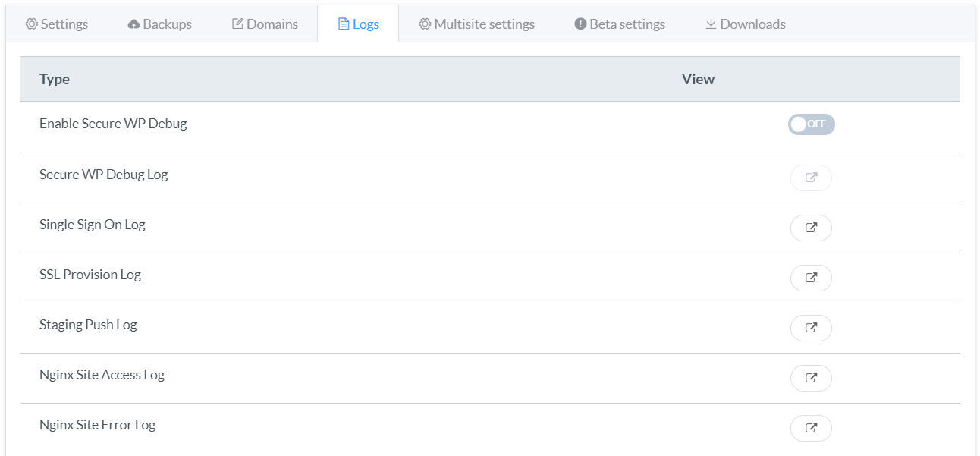Open the SSL Provision Log external link icon

pyautogui.click(x=811, y=278)
